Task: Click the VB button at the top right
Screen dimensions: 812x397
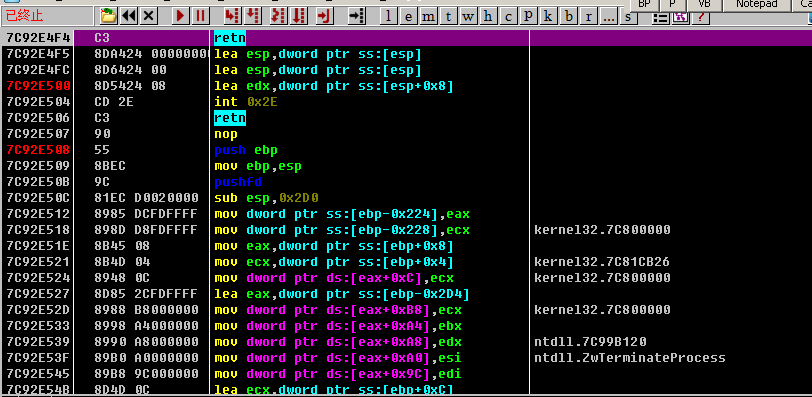Action: [704, 5]
